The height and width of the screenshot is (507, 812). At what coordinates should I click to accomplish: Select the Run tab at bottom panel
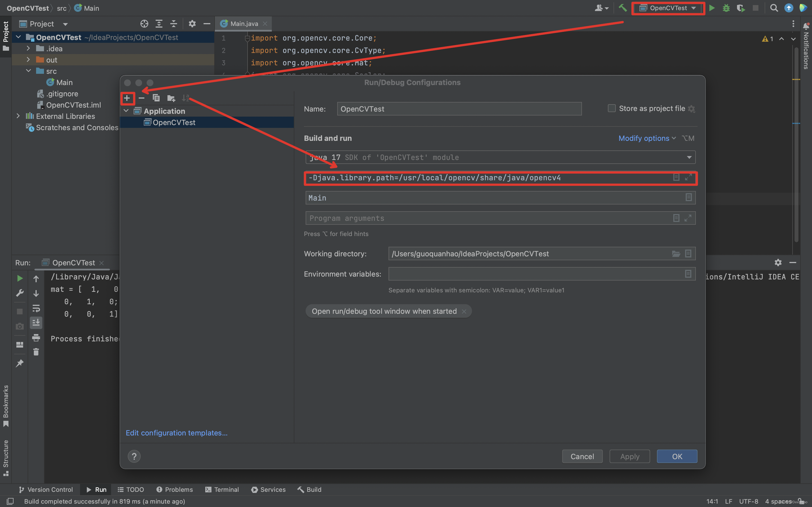(x=95, y=489)
